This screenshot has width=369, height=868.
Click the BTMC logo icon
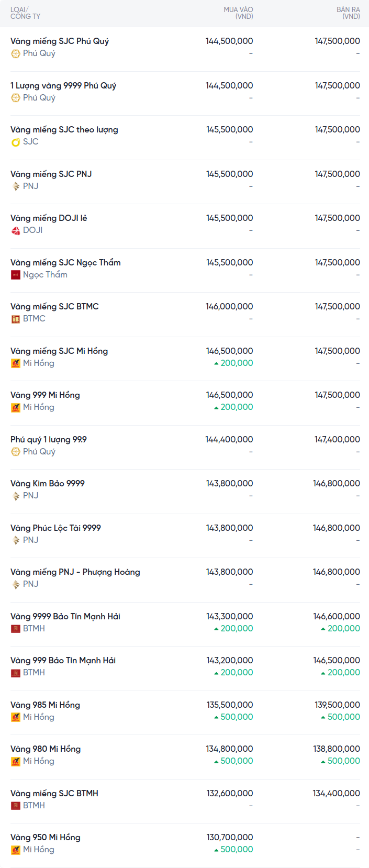click(16, 319)
